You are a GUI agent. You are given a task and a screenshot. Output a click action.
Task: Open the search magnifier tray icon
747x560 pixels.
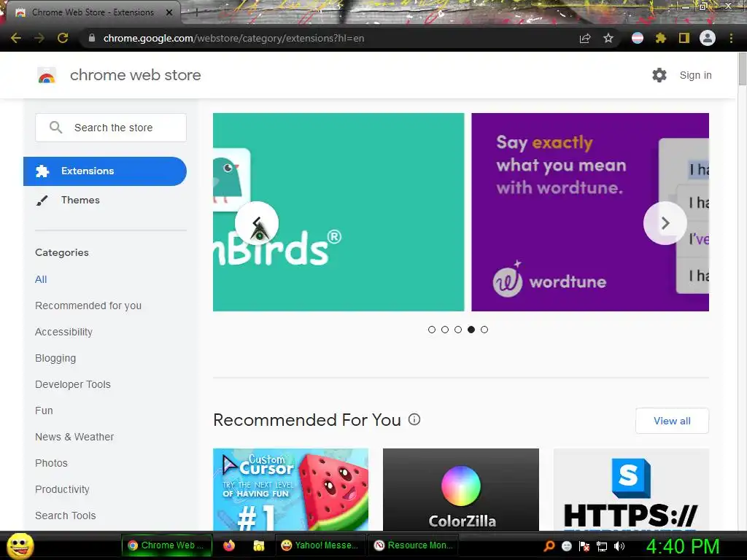pyautogui.click(x=549, y=546)
